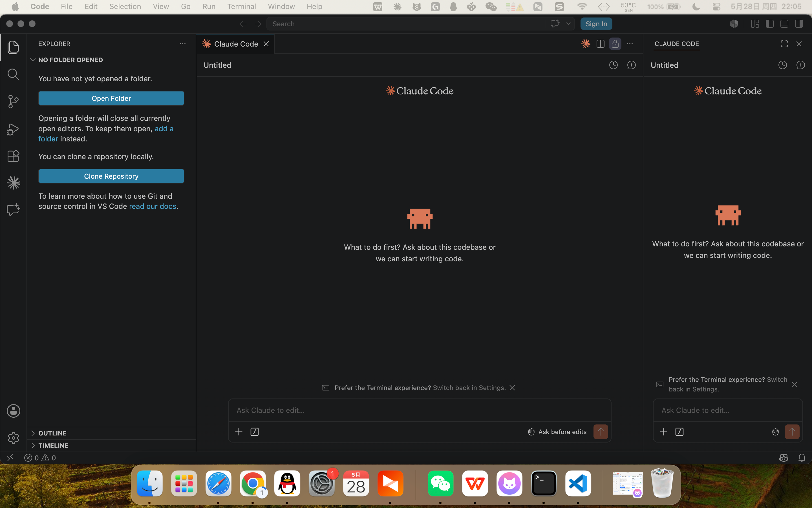Screen dimensions: 812x508
Task: Click the title bar Search field
Action: [x=406, y=24]
